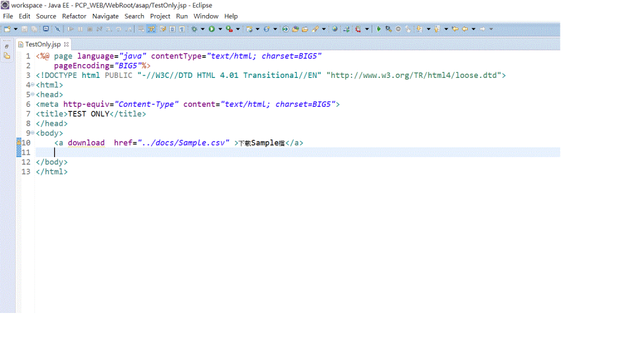Click the underlined 'download' attribute text
The height and width of the screenshot is (362, 644).
coord(86,143)
